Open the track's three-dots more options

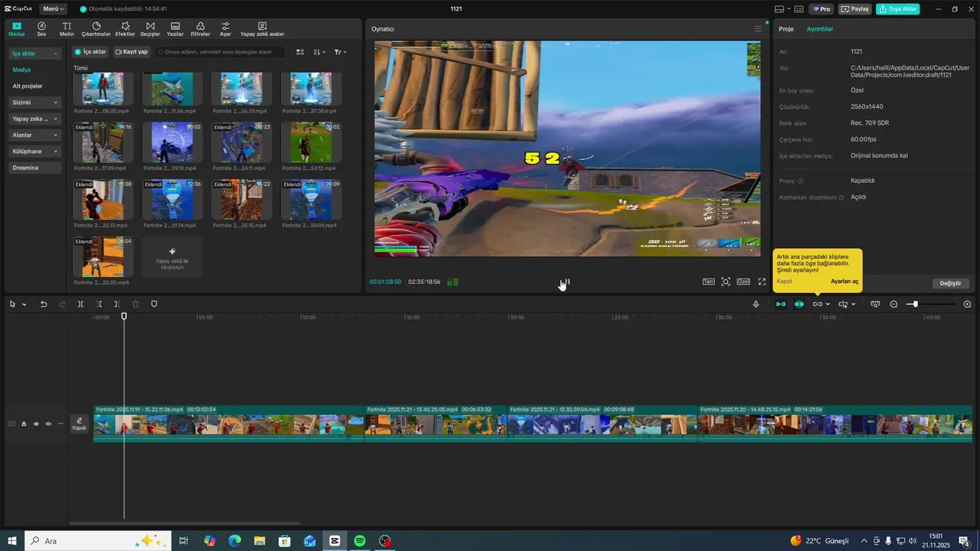point(60,423)
